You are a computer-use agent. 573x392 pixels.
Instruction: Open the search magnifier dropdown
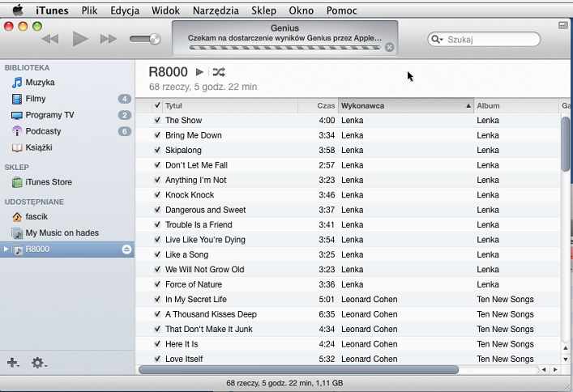coord(437,39)
